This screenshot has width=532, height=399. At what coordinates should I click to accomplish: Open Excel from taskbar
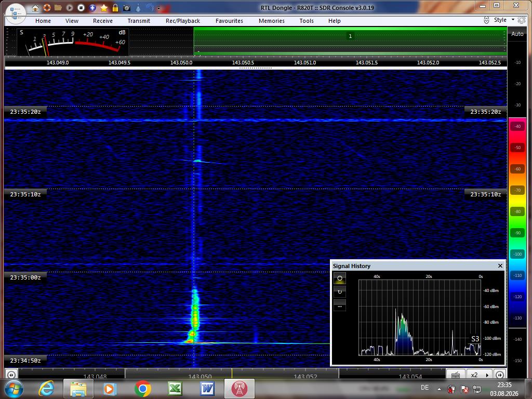175,389
